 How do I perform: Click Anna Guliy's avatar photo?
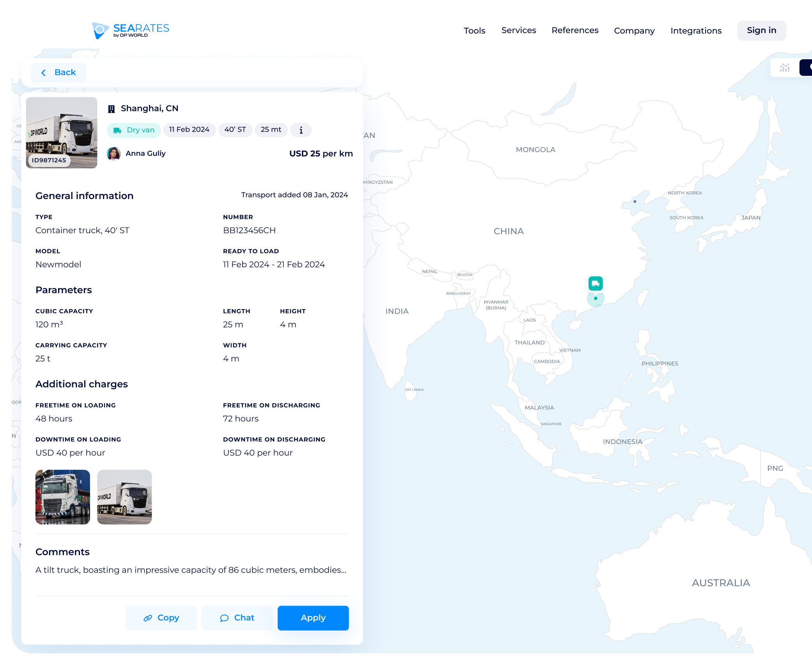114,154
